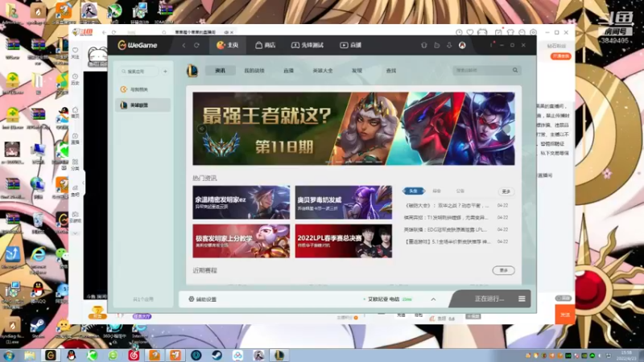Open the 直播 live tab in WeGame's top bar
Image resolution: width=644 pixels, height=362 pixels.
coord(351,45)
